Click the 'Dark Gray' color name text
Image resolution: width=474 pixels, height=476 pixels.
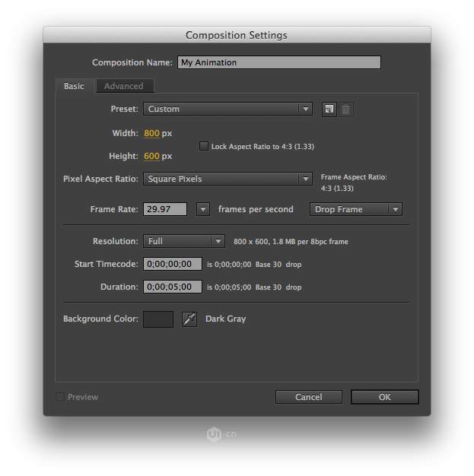point(226,319)
